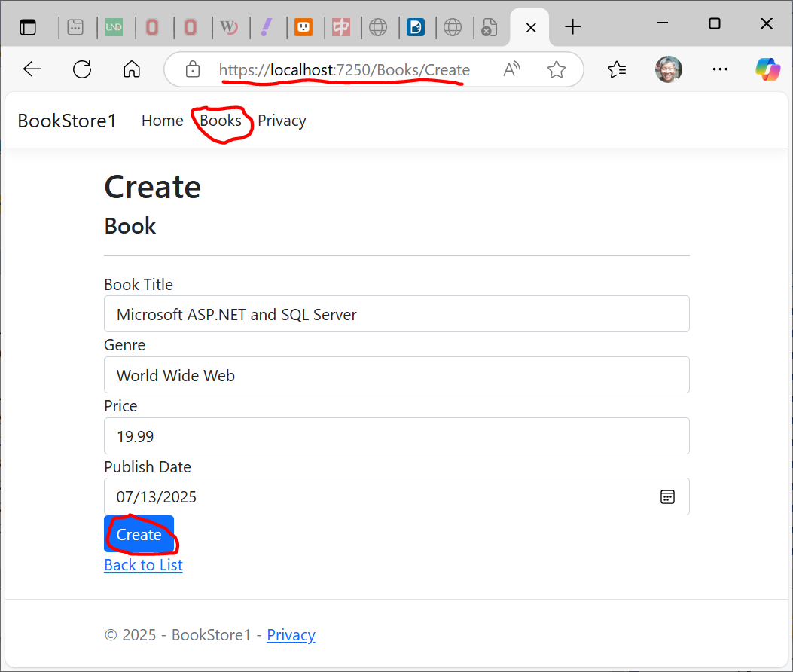
Task: Switch to the orange face icon tab
Action: [303, 27]
